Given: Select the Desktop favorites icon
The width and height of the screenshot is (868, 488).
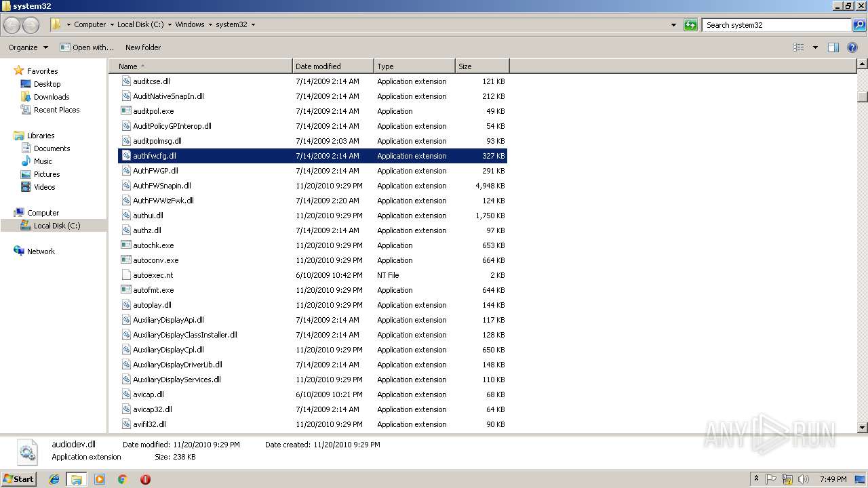Looking at the screenshot, I should 26,84.
